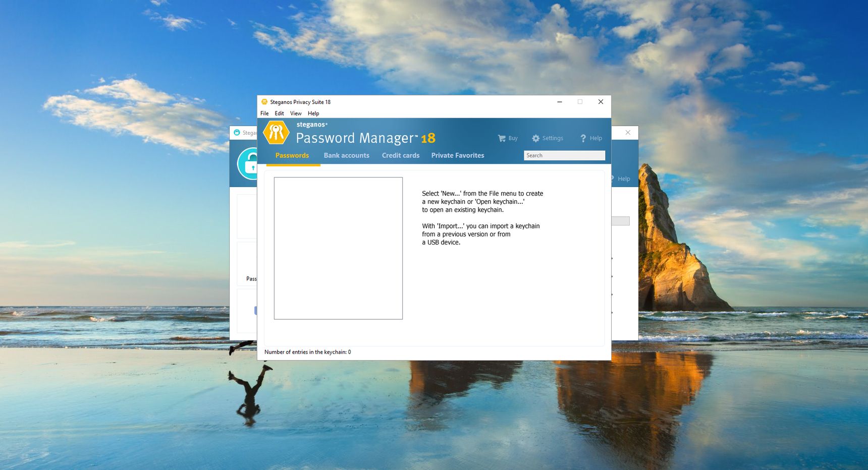The image size is (868, 470).
Task: Open the File menu
Action: pos(264,113)
